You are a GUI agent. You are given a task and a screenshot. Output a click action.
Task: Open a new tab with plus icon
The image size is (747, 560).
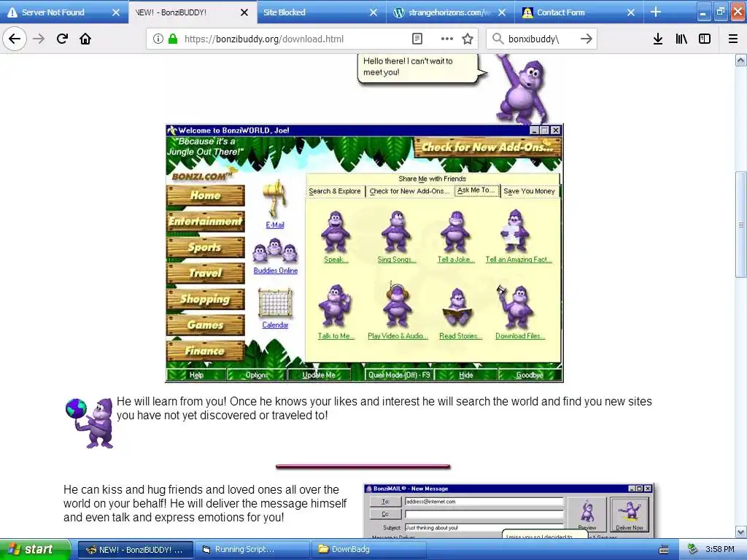point(656,12)
